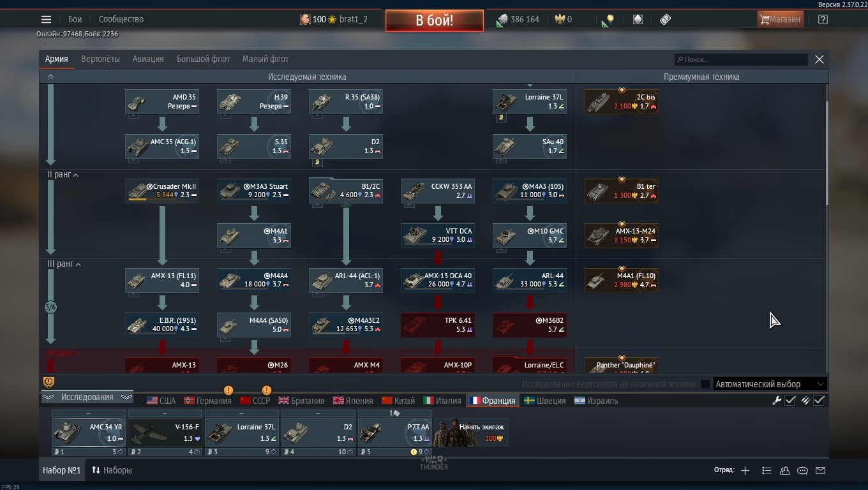Click the player avatar icon
Image resolution: width=868 pixels, height=490 pixels.
[305, 19]
